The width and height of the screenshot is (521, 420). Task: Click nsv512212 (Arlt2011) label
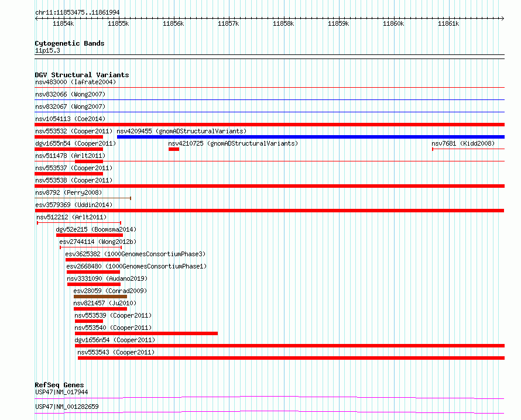(x=71, y=218)
